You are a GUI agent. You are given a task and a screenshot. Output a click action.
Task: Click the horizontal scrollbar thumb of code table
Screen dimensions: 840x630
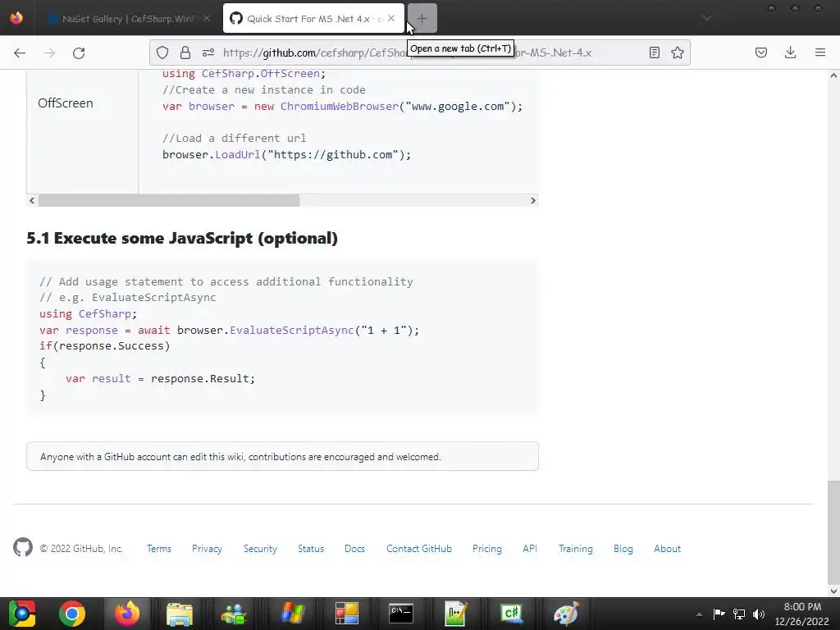169,200
